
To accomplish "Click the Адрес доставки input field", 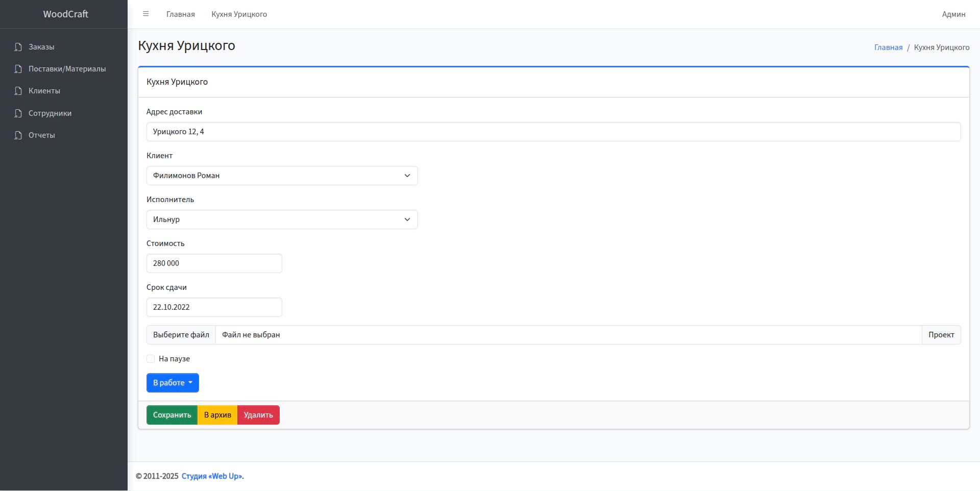I will point(553,132).
